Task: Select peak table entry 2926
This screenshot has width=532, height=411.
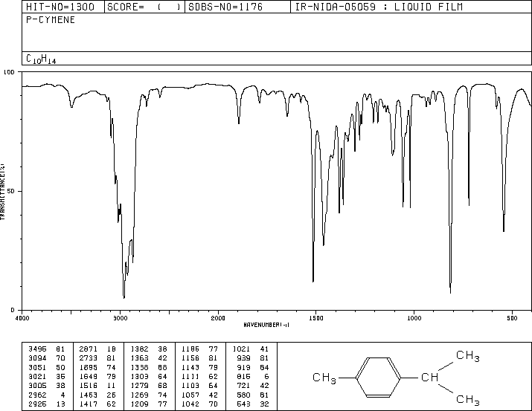Action: pos(37,404)
